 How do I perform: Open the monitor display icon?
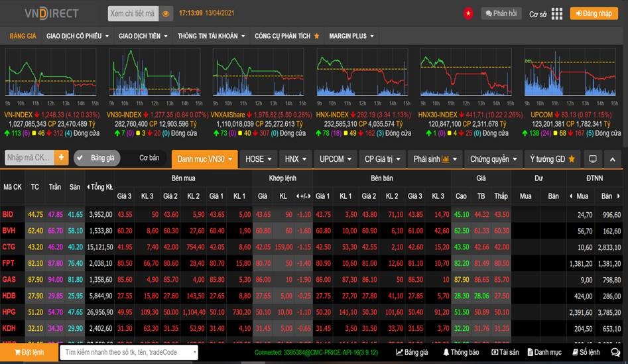tap(593, 159)
